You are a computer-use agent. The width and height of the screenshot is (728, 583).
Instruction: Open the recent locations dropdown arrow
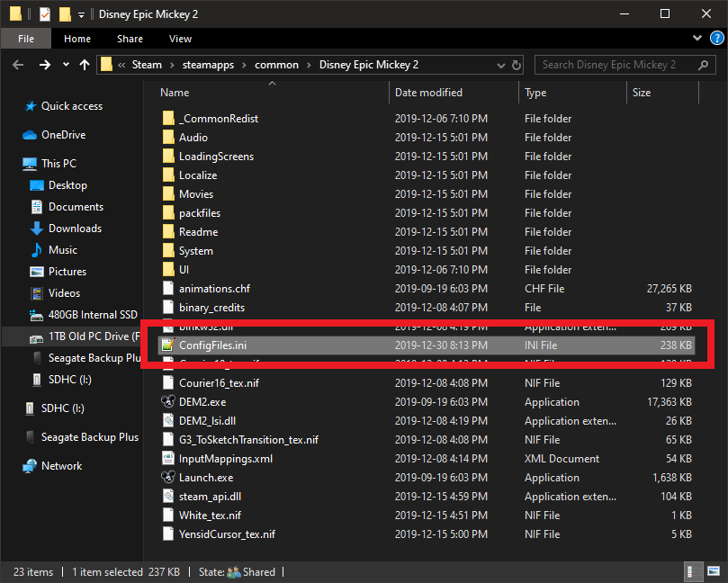click(x=66, y=65)
